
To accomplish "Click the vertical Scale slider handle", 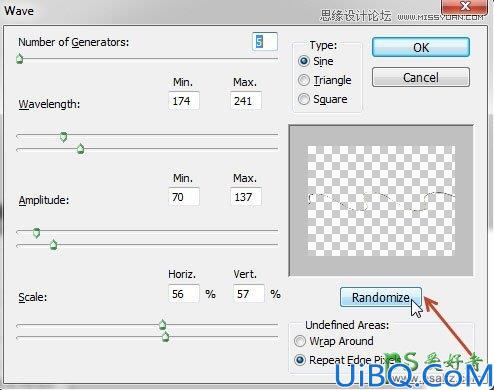I will pyautogui.click(x=165, y=337).
